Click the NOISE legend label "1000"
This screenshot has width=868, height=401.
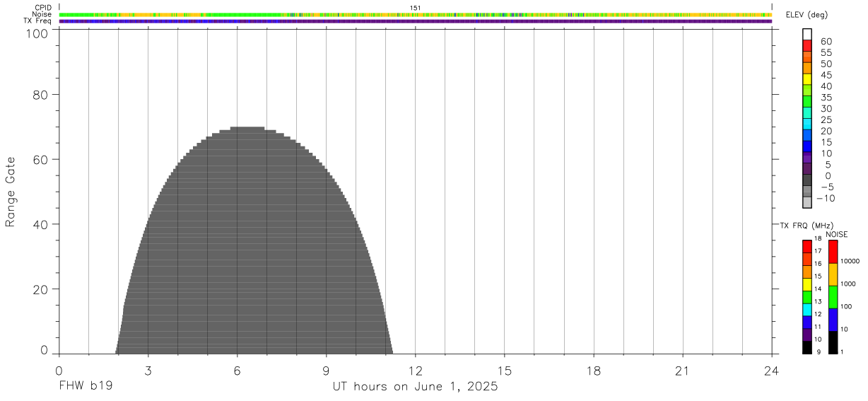pyautogui.click(x=848, y=284)
